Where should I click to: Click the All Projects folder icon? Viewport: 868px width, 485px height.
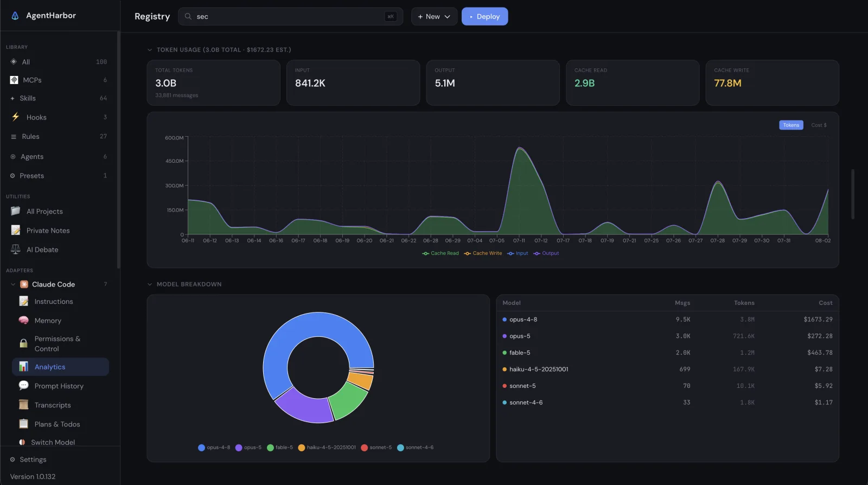tap(16, 211)
